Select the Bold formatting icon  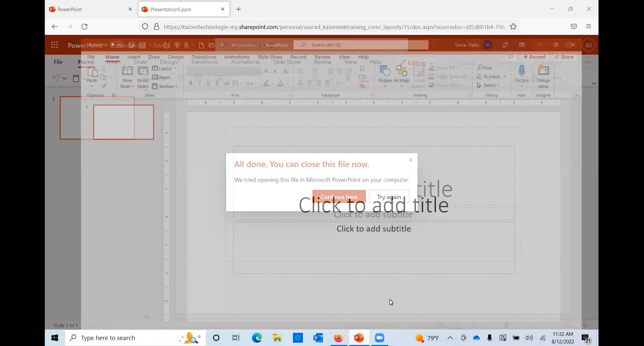[x=191, y=83]
